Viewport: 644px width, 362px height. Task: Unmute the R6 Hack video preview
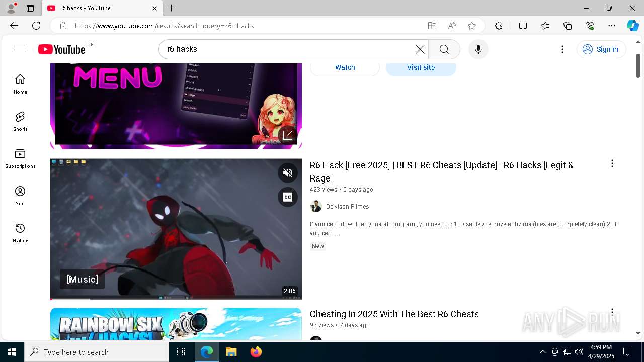coord(288,173)
